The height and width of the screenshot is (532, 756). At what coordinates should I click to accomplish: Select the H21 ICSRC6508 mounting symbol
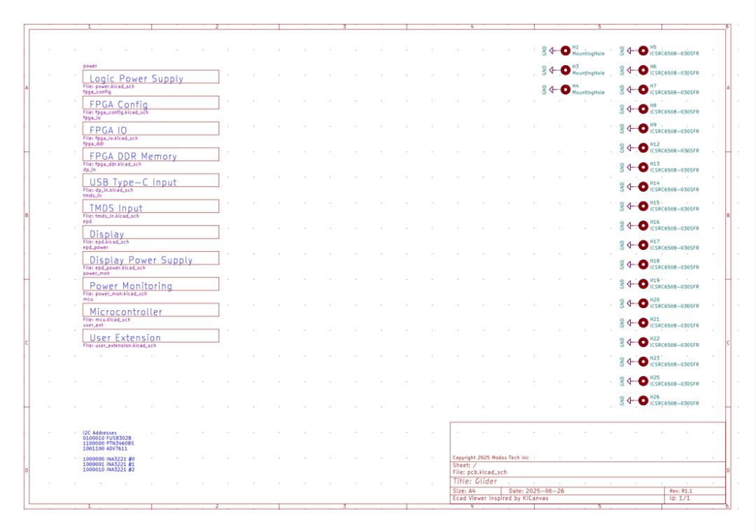click(643, 323)
